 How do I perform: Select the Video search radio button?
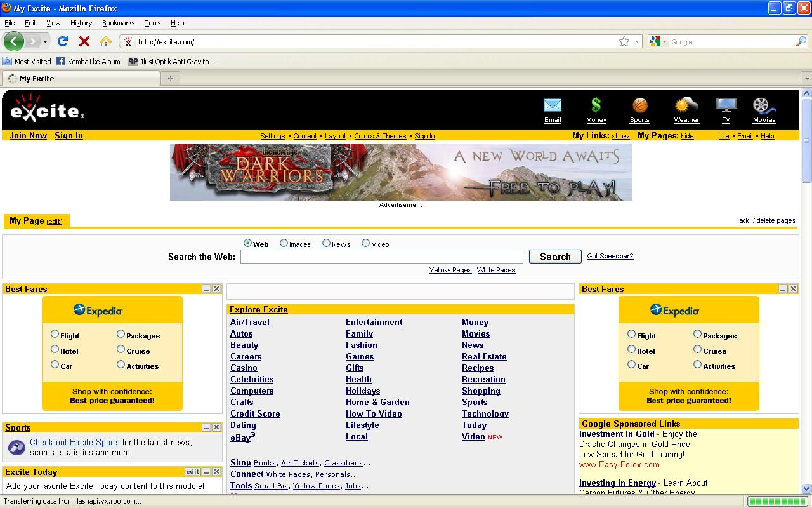(x=365, y=243)
